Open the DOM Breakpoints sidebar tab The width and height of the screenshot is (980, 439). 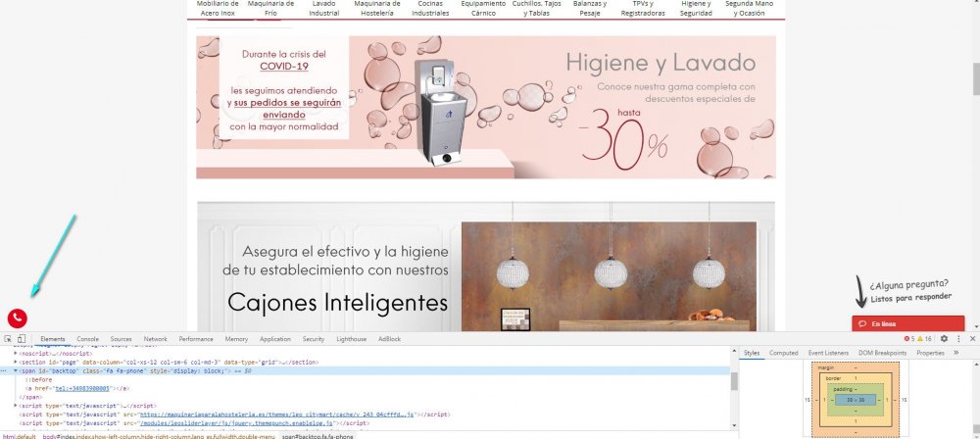883,353
